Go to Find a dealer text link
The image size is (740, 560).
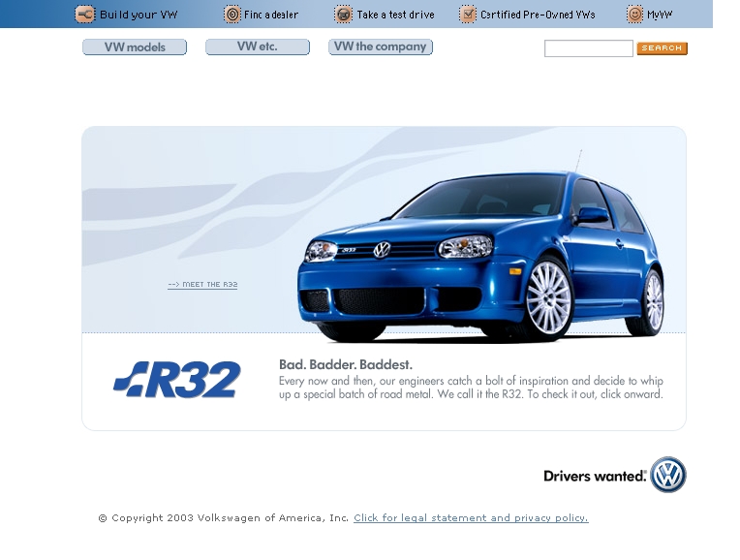click(271, 15)
